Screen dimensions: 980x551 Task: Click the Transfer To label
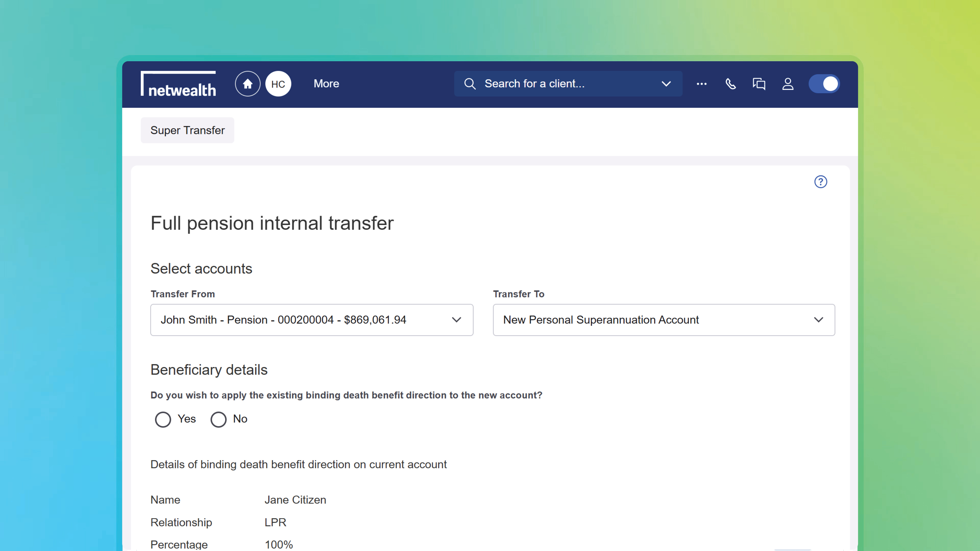pos(518,294)
